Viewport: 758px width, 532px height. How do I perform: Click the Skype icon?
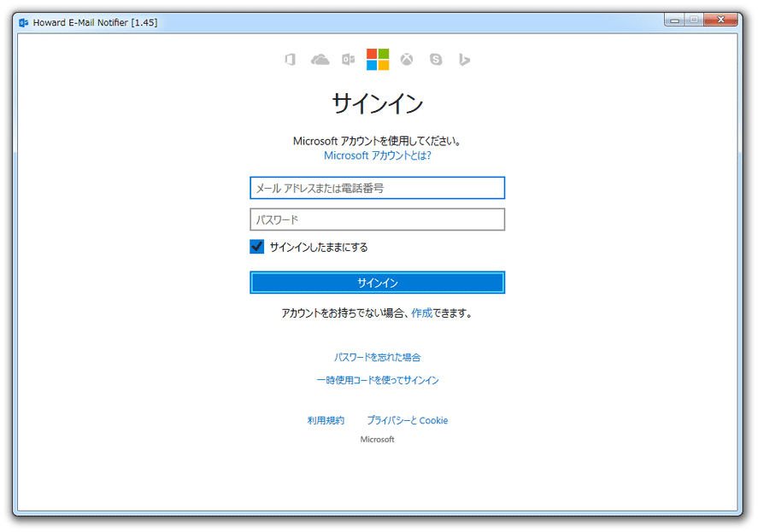436,60
